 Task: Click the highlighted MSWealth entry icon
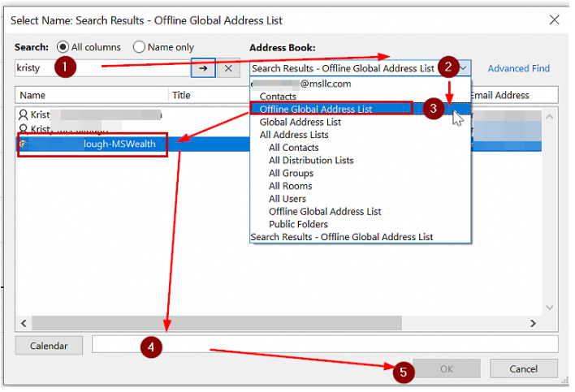(24, 144)
